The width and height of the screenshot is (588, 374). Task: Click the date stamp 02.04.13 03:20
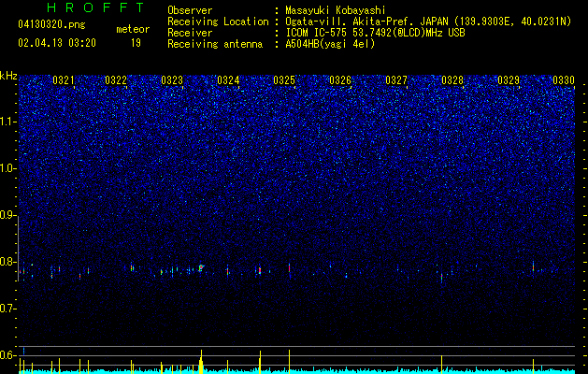[x=57, y=43]
